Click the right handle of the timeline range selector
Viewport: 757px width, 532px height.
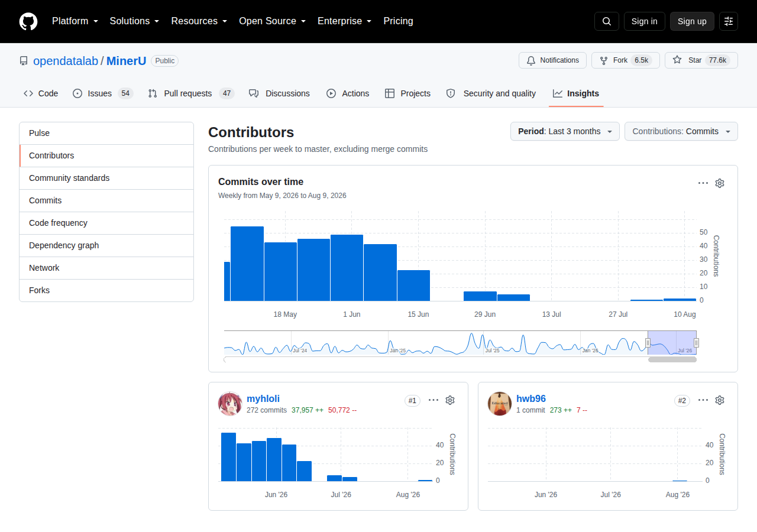696,342
